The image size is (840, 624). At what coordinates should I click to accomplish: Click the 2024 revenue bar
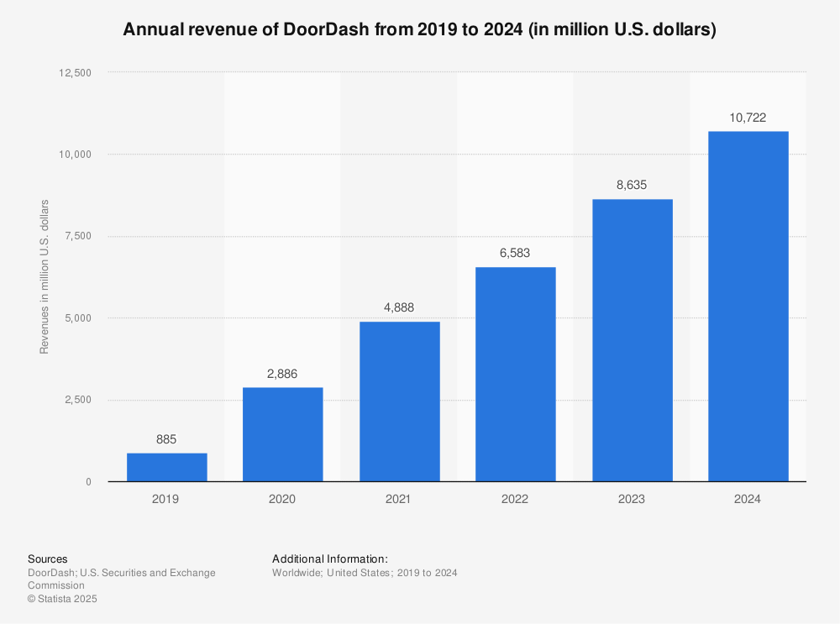pos(748,307)
